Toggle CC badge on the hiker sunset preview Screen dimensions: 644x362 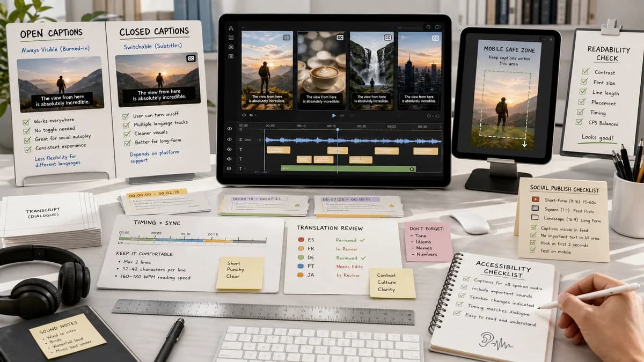click(287, 38)
